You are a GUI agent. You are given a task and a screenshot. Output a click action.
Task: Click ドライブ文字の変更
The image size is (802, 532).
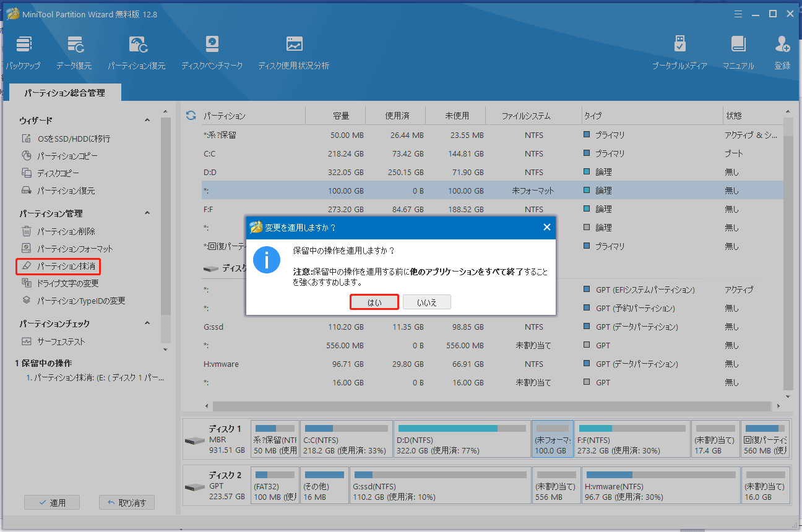pos(60,283)
